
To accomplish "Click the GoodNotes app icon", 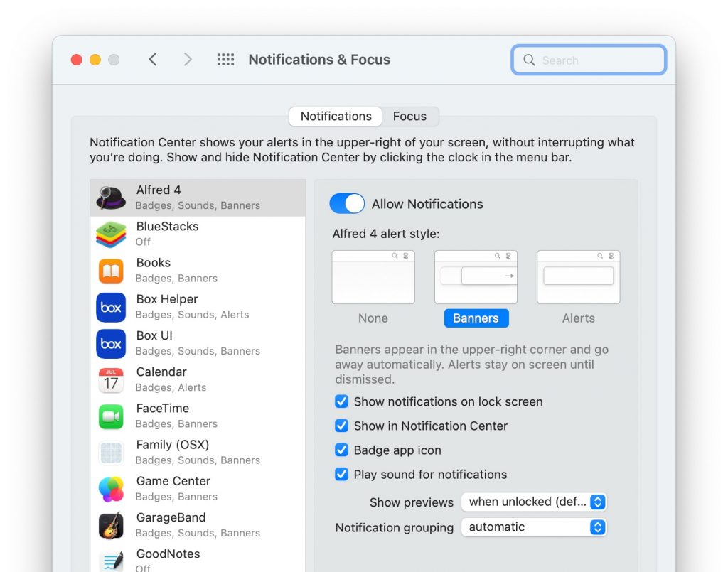I will click(111, 561).
